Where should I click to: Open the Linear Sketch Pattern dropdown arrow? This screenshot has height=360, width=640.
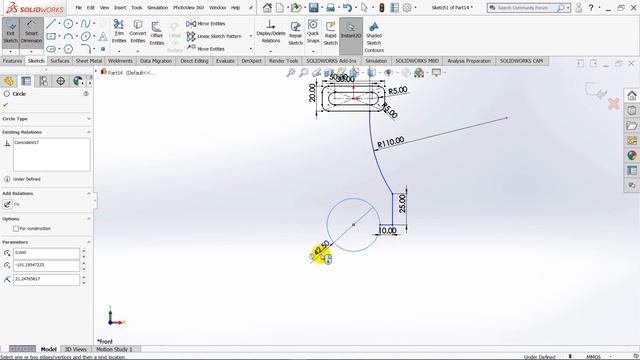pyautogui.click(x=250, y=36)
